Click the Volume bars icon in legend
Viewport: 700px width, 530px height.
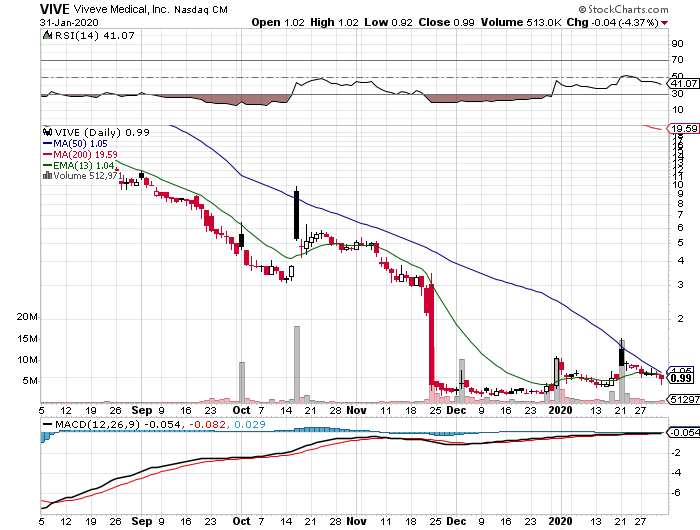coord(46,176)
